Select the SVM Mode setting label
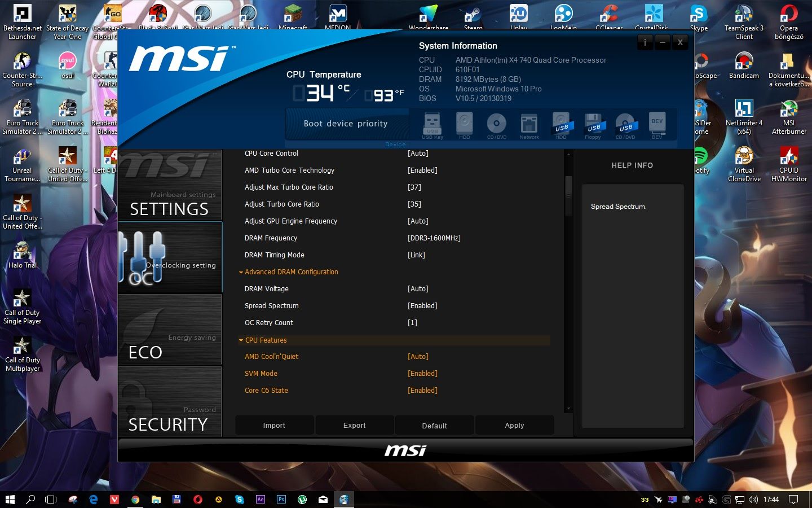Viewport: 812px width, 508px height. 261,374
